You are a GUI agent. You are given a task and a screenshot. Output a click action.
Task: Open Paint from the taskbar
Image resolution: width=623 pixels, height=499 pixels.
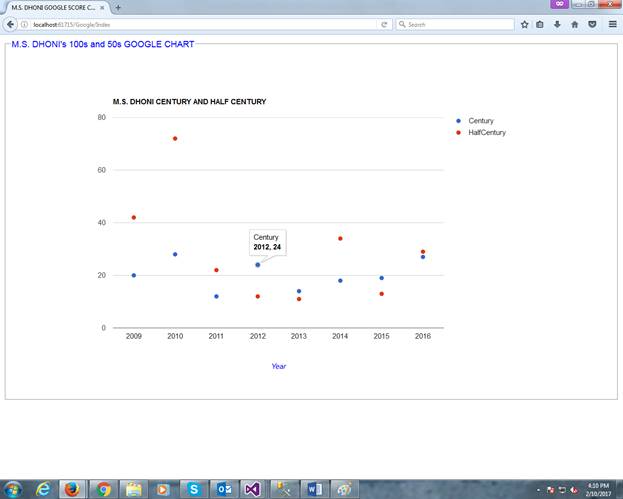coord(344,489)
